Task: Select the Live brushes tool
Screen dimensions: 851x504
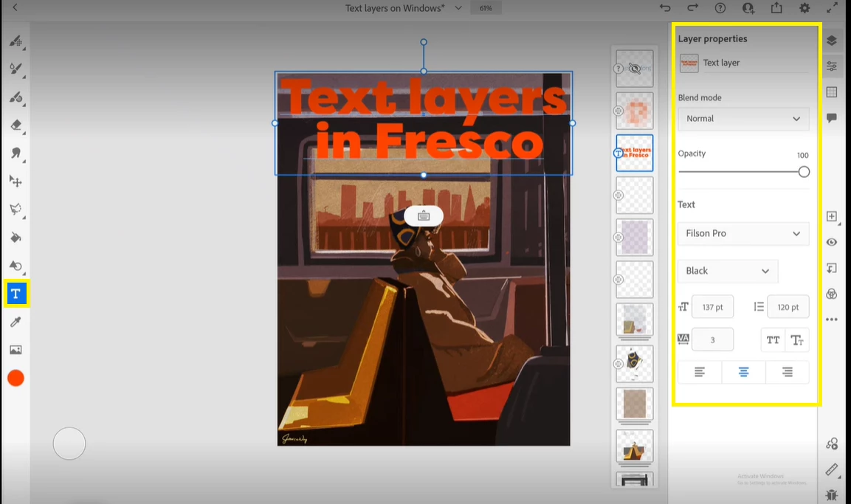Action: tap(15, 69)
